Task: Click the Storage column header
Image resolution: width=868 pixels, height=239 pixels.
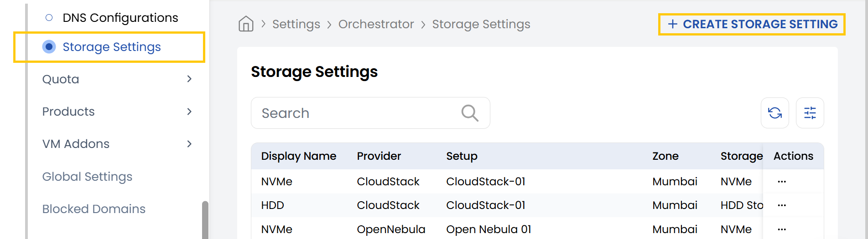Action: [742, 156]
